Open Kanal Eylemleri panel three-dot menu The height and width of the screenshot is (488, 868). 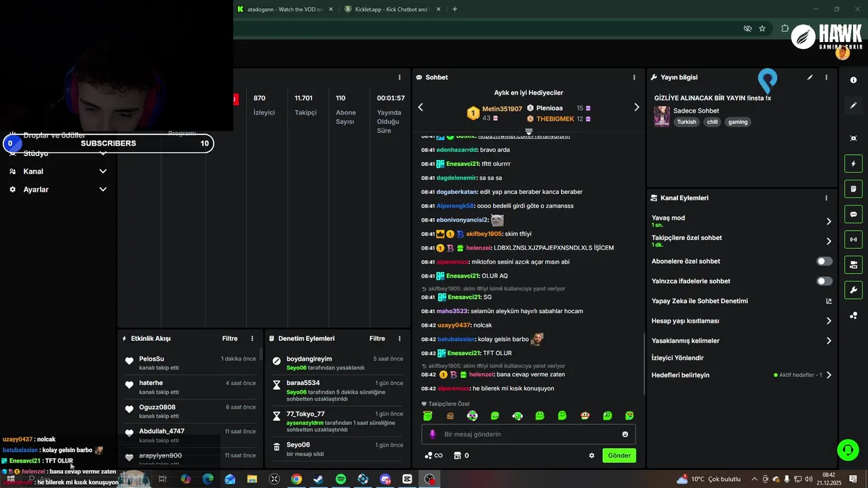coord(826,198)
